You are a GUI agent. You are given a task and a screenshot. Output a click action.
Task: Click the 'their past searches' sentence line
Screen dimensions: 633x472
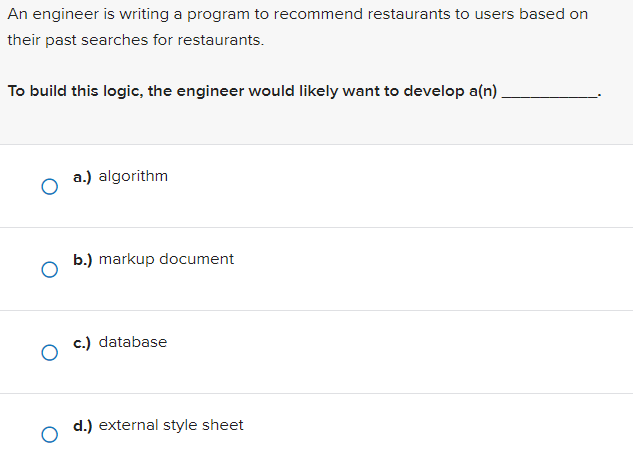click(x=135, y=41)
